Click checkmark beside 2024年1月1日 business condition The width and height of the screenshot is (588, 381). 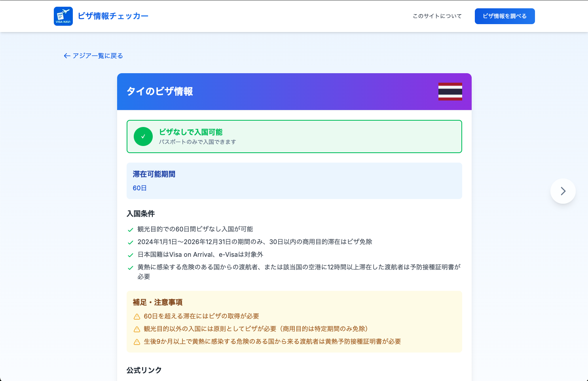pyautogui.click(x=131, y=243)
